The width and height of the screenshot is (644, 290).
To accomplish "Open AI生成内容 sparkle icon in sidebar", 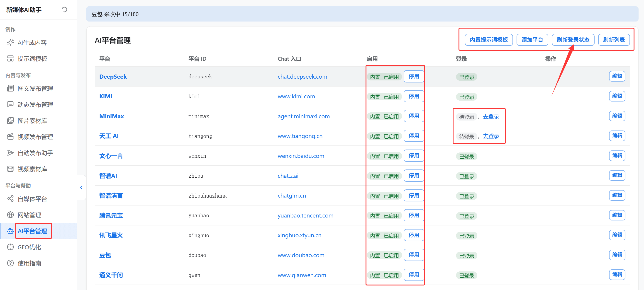I will tap(10, 42).
